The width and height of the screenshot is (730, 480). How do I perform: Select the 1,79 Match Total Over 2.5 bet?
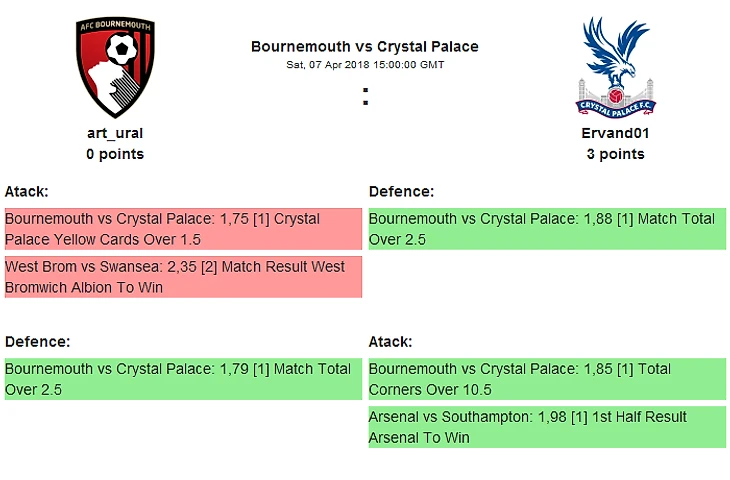point(182,379)
